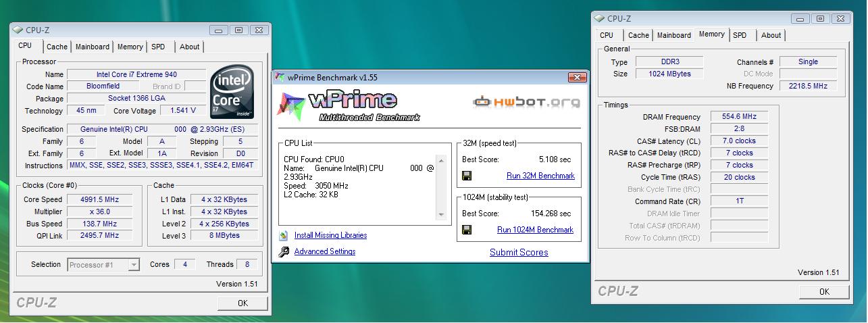Click the Threads value 8

pyautogui.click(x=247, y=264)
